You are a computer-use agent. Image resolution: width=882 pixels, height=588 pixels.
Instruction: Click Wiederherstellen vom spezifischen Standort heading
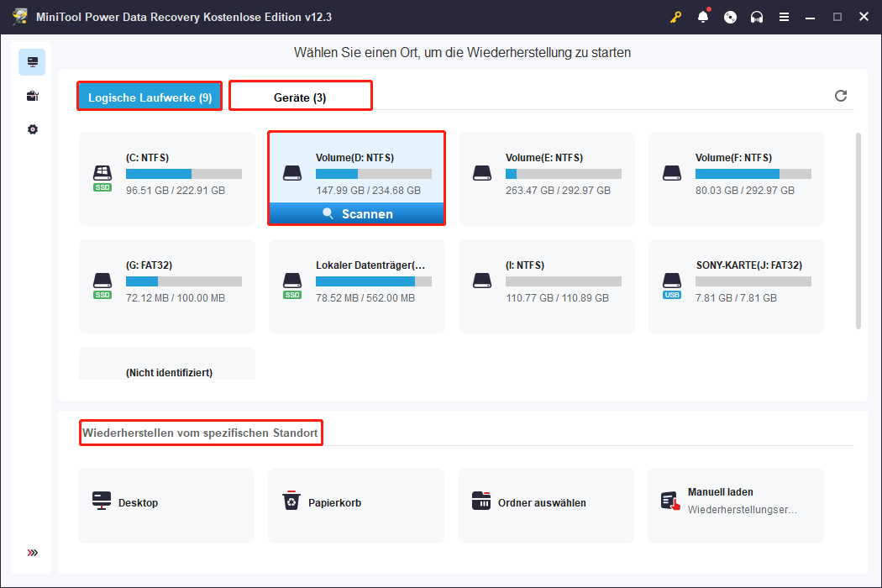coord(200,433)
